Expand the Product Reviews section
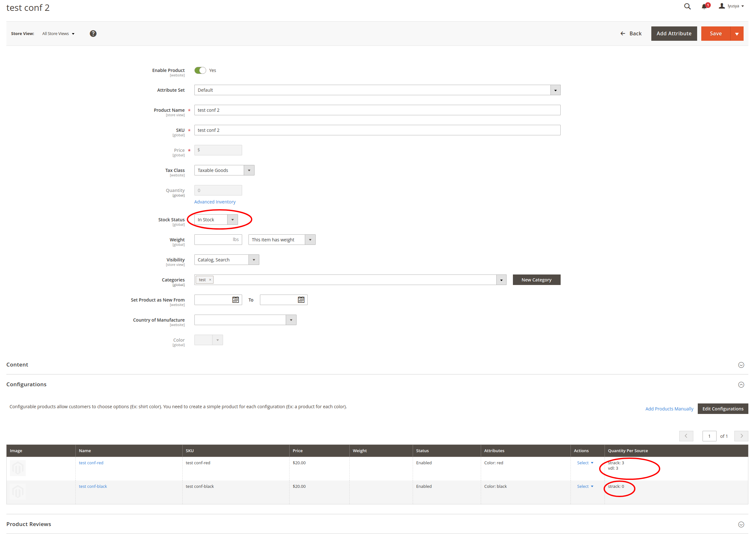 [x=741, y=524]
